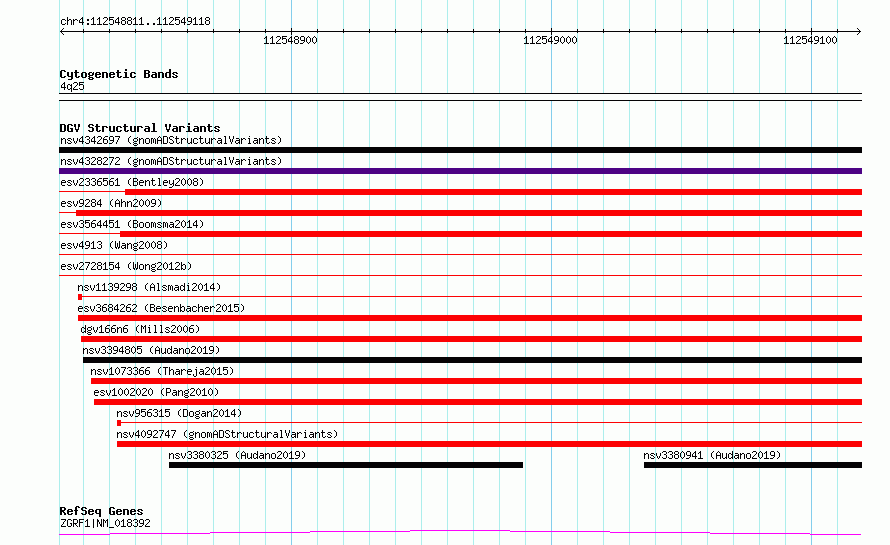The height and width of the screenshot is (545, 890).
Task: Click the black nsv3380325 variant bar
Action: coord(346,465)
